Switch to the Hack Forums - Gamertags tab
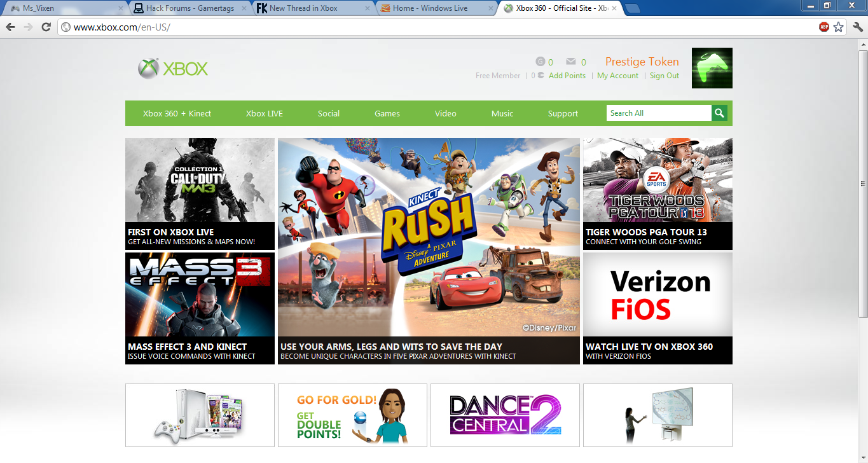 click(189, 8)
